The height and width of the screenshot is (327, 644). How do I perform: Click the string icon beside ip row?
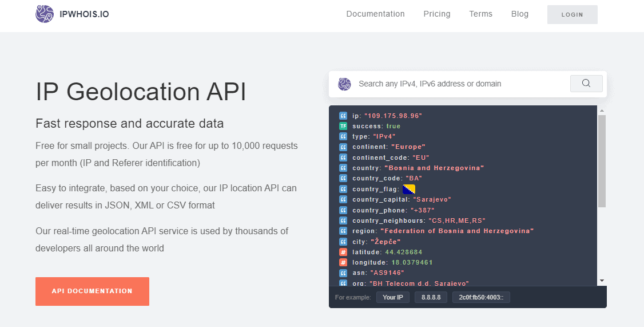[343, 116]
